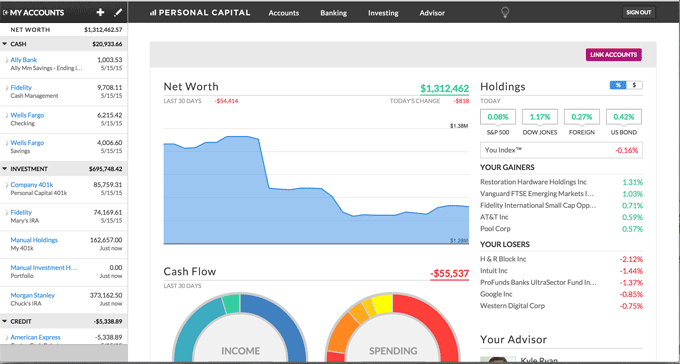Open the Ally Bank account link
Screen dimensions: 680x364
click(x=24, y=60)
